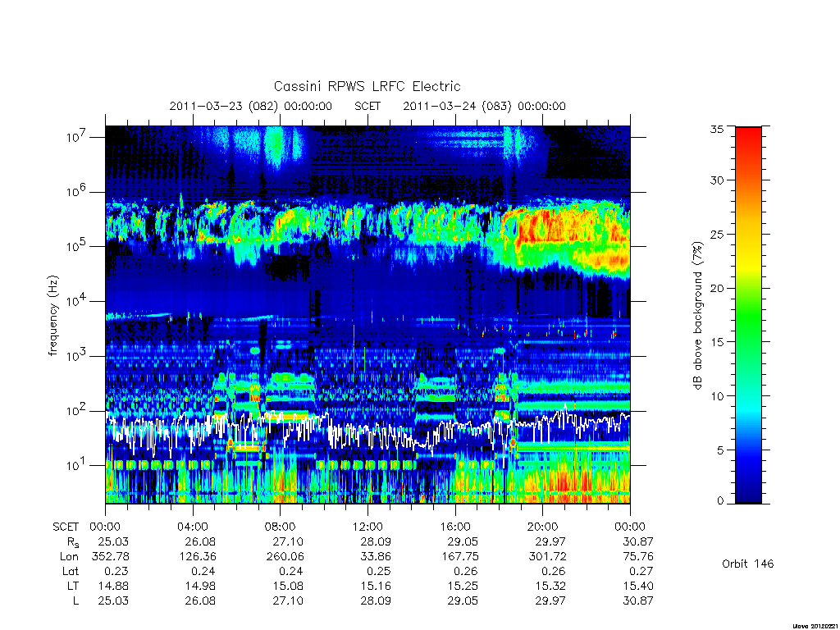Click L row value "29.97"
The image size is (840, 630).
550,601
